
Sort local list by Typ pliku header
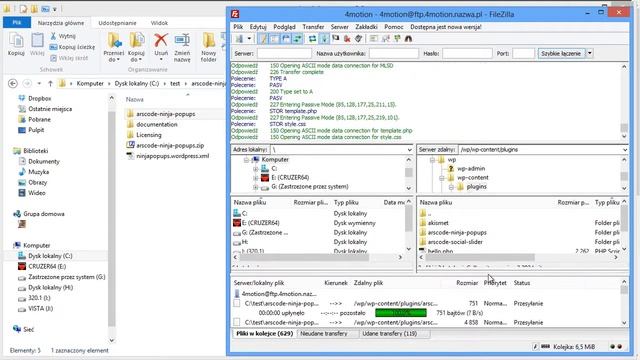346,202
